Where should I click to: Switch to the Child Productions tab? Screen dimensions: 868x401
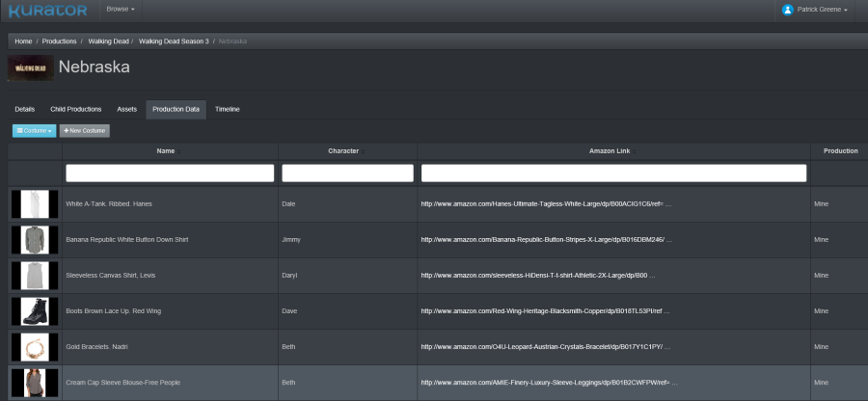(75, 109)
